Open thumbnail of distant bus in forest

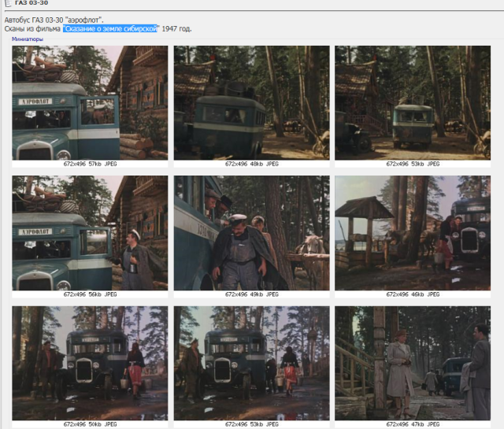(x=413, y=102)
